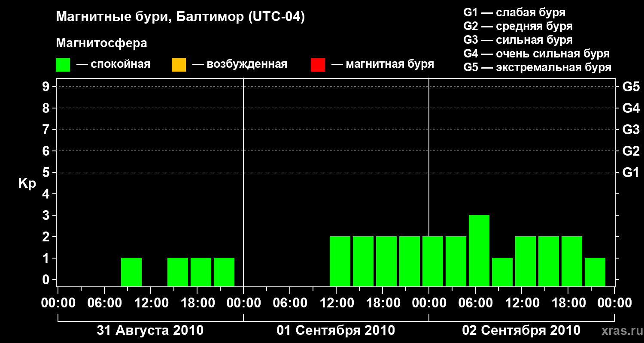Screen dimensions: 644x343
Task: Click the Kp axis value 9
Action: pyautogui.click(x=47, y=87)
